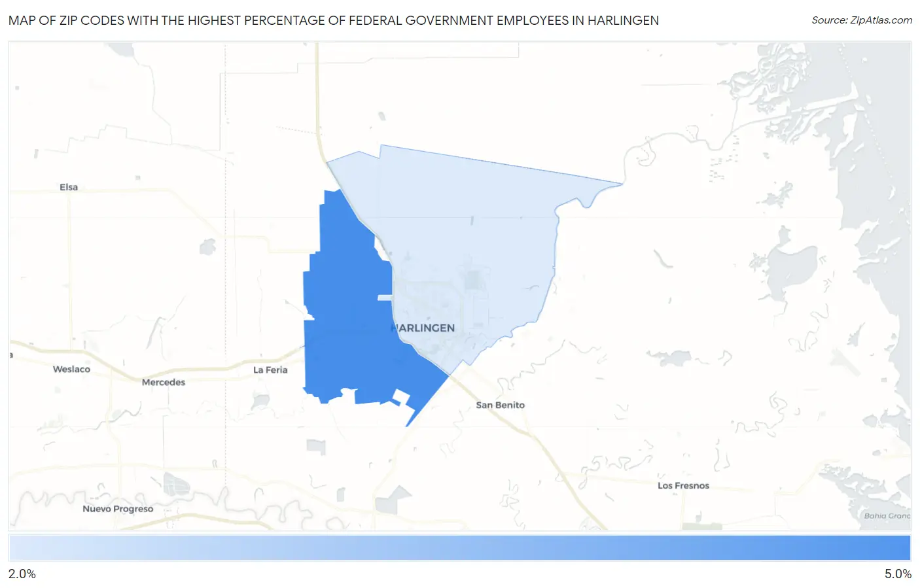Screen dimensions: 920x588
Task: Click the percentage gradient legend bar
Action: 460,548
